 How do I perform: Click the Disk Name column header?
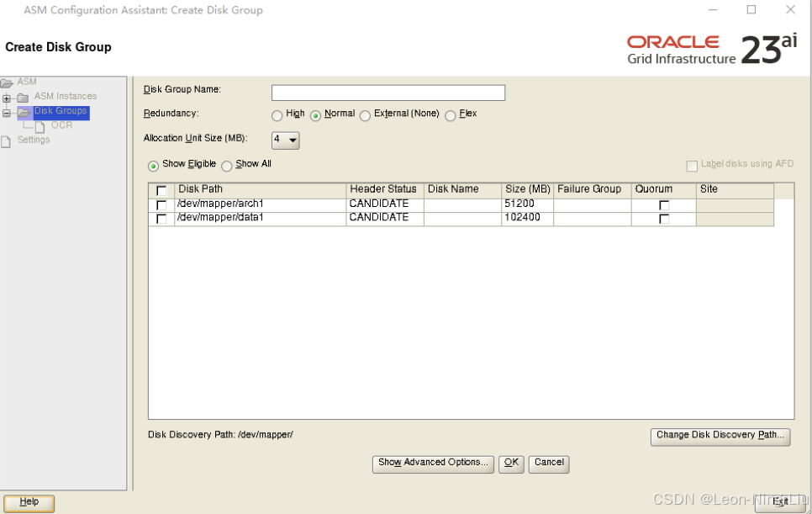point(462,189)
